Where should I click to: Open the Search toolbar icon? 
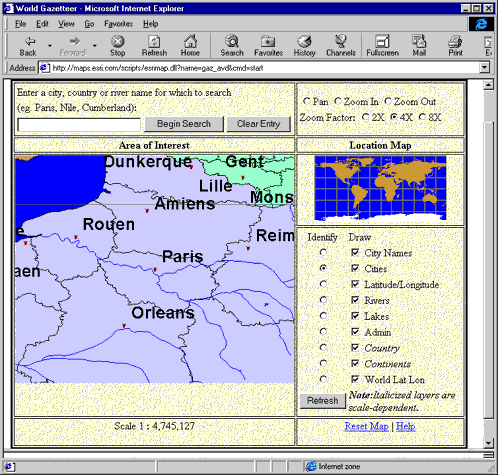pyautogui.click(x=232, y=41)
